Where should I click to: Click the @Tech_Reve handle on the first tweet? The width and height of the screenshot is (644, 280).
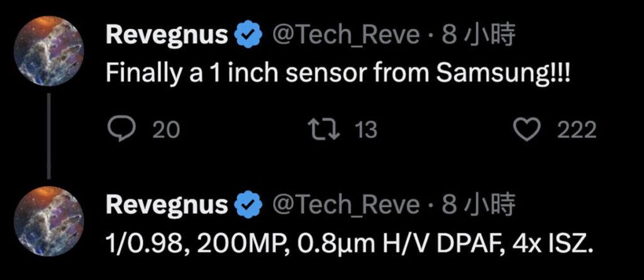click(345, 36)
